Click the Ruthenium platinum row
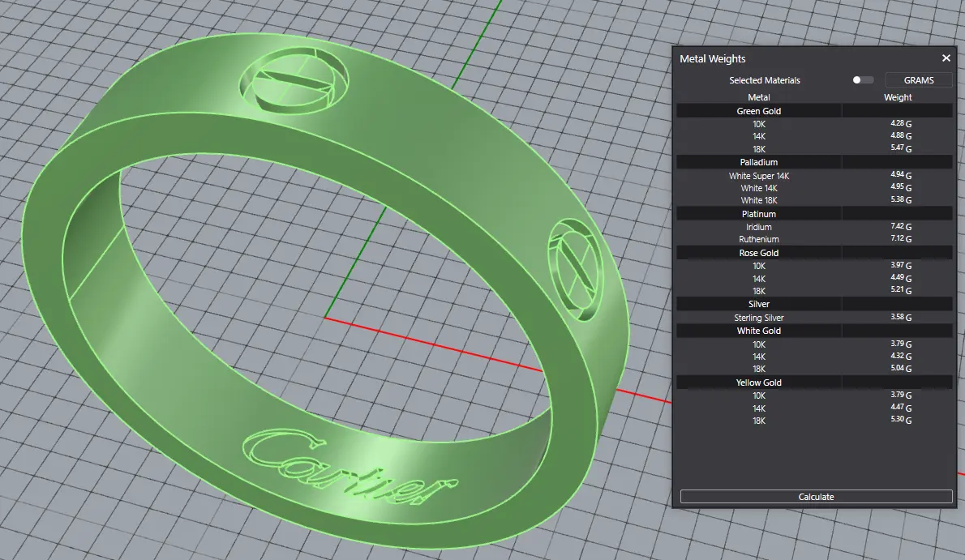 tap(758, 240)
